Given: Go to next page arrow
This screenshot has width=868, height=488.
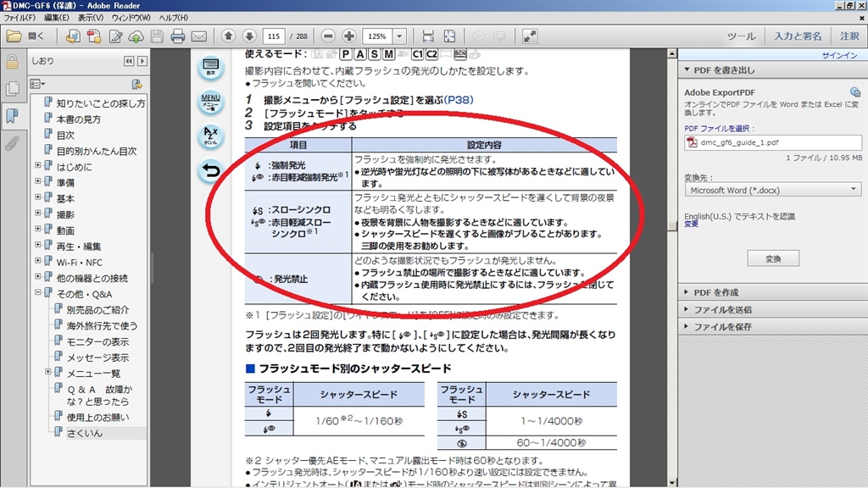Looking at the screenshot, I should coord(249,36).
